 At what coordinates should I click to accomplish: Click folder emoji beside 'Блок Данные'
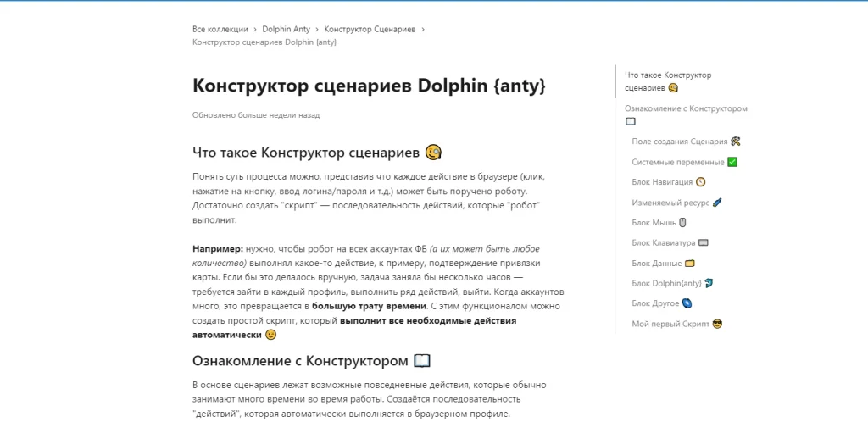[690, 264]
